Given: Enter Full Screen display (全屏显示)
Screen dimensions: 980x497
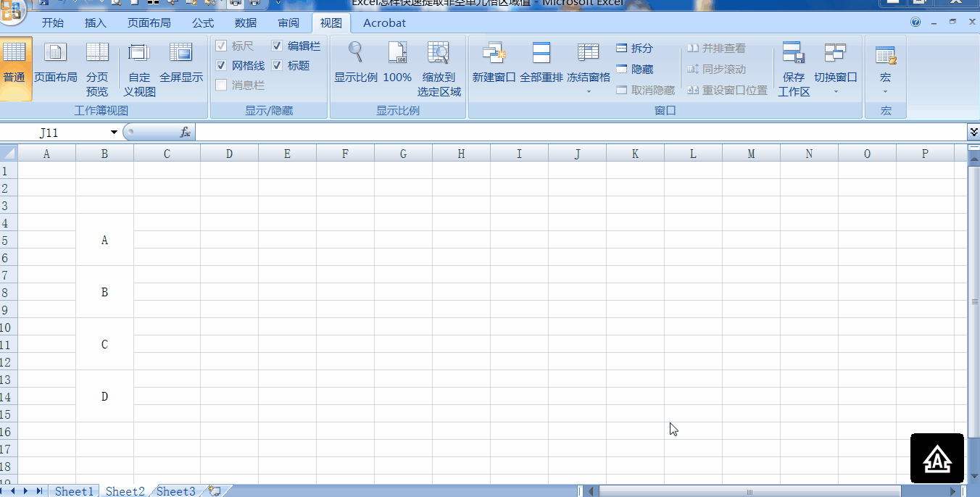Looking at the screenshot, I should [x=181, y=62].
